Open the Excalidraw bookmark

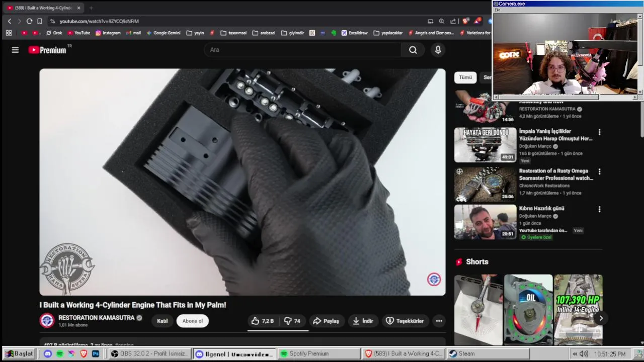[x=354, y=33]
